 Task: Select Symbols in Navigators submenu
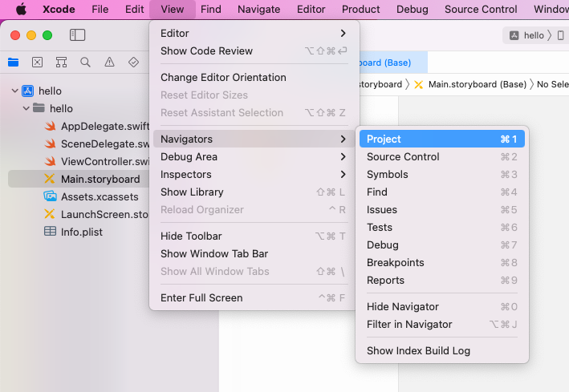point(442,175)
